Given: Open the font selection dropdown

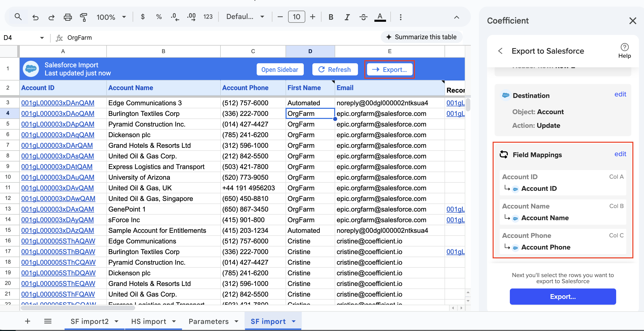Looking at the screenshot, I should tap(245, 17).
